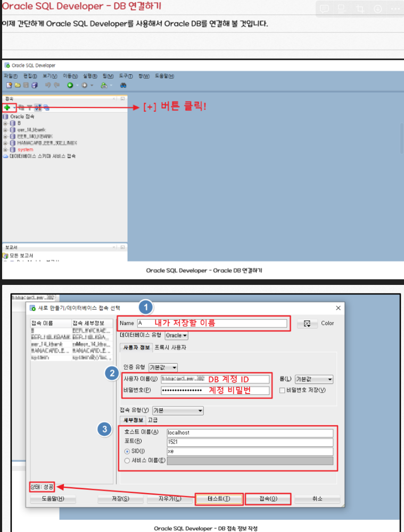Click the 취소 cancel button
Viewport: 404px width, 532px height.
tap(317, 499)
